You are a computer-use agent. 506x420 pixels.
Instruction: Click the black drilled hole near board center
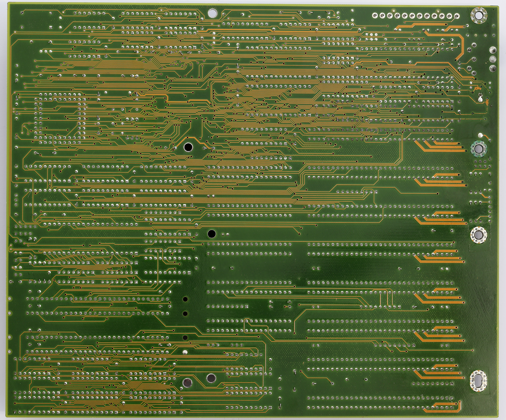tap(212, 234)
